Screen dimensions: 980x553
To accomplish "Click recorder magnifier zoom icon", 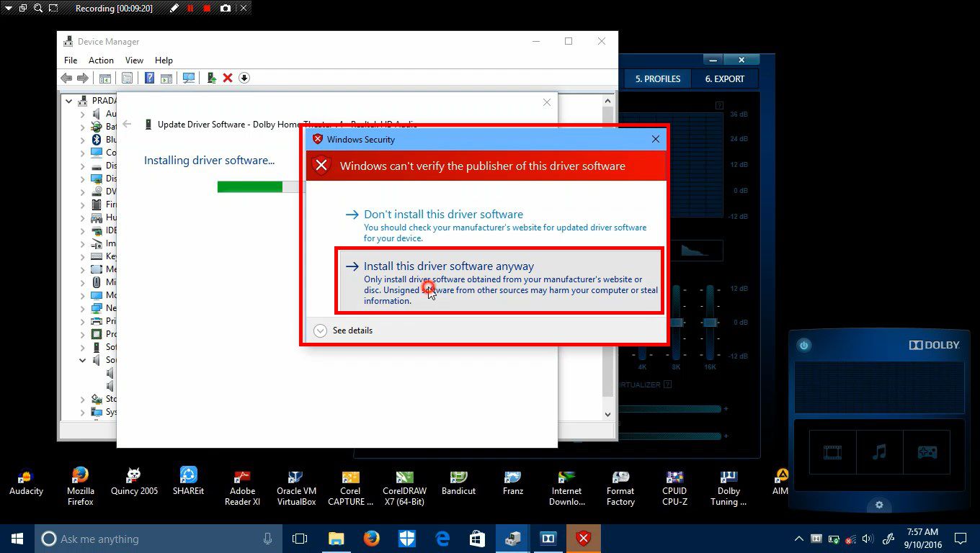I will tap(37, 9).
